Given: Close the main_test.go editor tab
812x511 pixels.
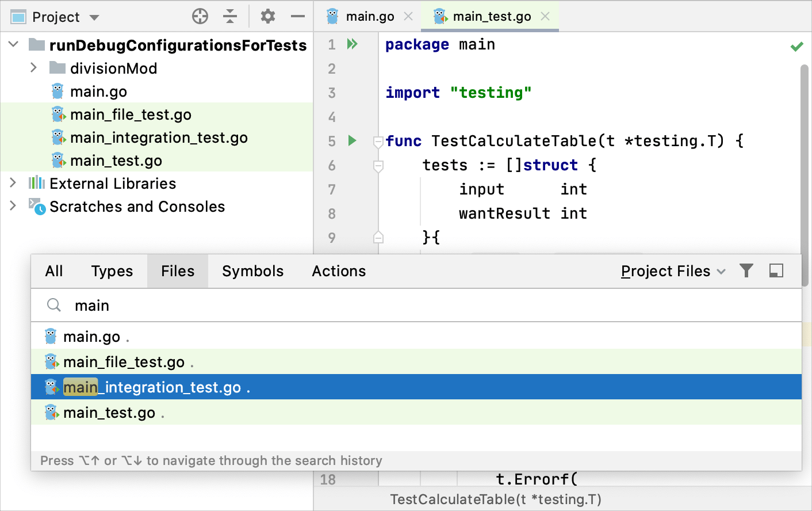Looking at the screenshot, I should tap(545, 16).
